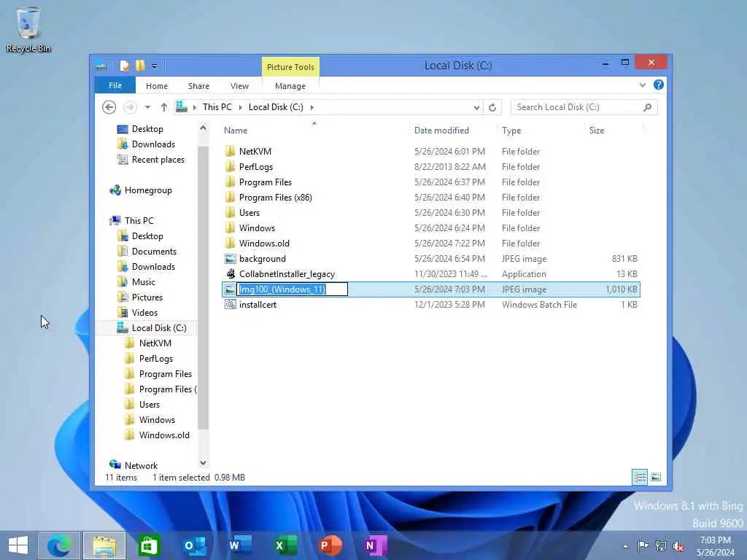This screenshot has width=747, height=560.
Task: Go back with the Back arrow
Action: 109,107
